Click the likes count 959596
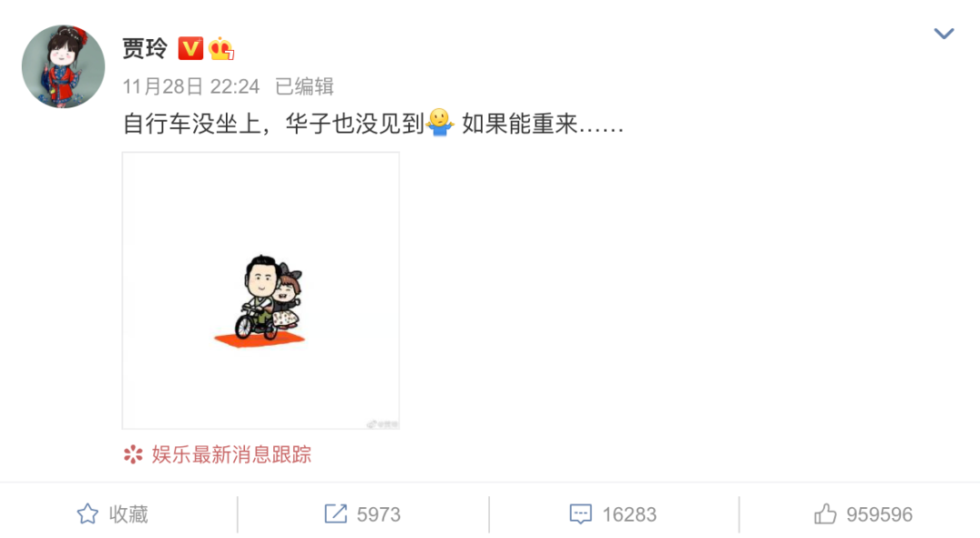Image resolution: width=980 pixels, height=538 pixels. [x=879, y=514]
